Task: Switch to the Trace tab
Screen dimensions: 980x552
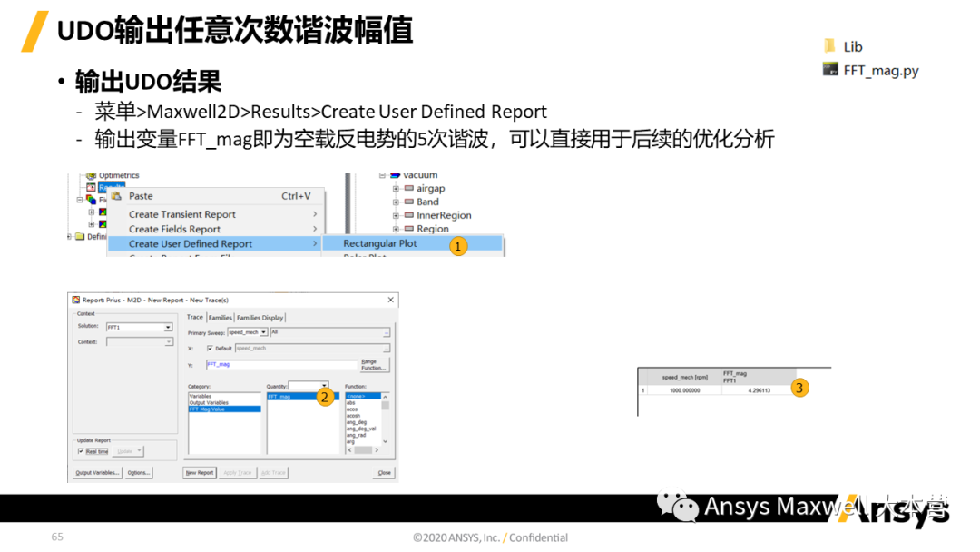Action: click(x=195, y=317)
